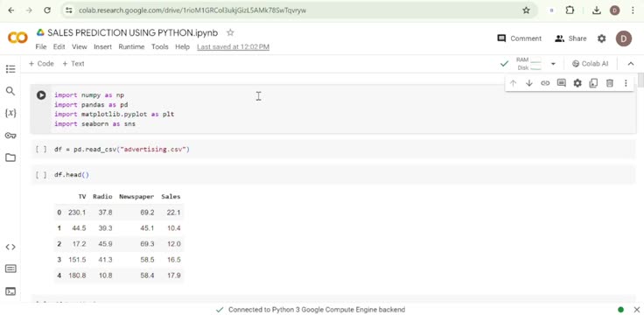Collapse the header with the chevron toggle

tap(631, 64)
